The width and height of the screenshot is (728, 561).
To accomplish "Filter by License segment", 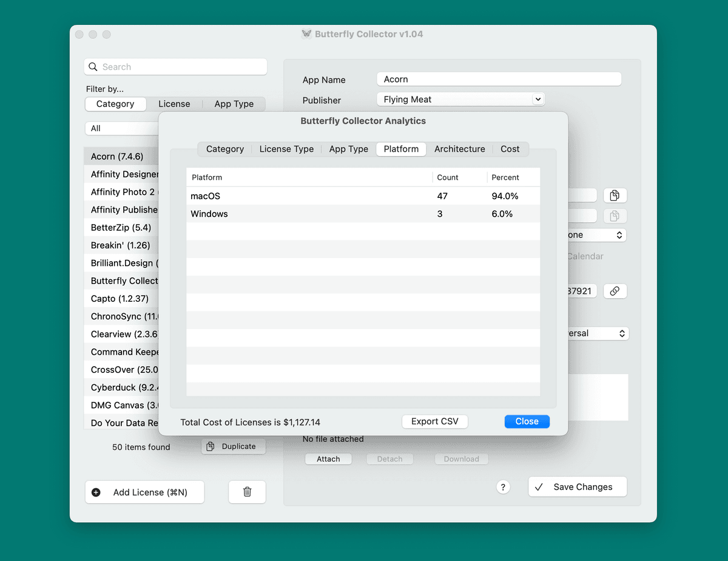I will [174, 104].
